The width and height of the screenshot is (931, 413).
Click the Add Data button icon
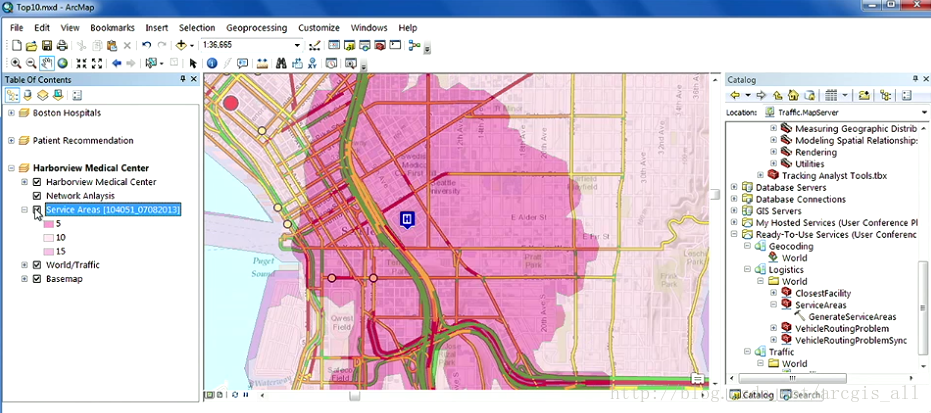(x=183, y=45)
